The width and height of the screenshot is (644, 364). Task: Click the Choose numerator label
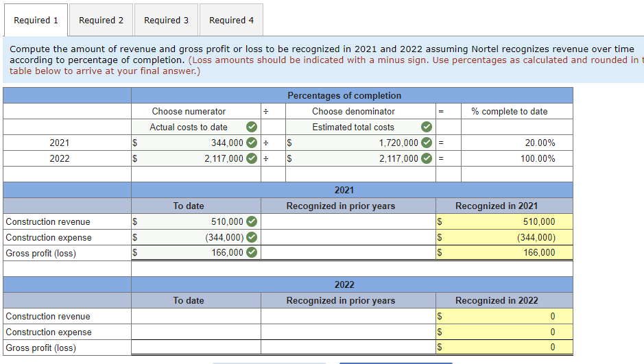point(189,111)
